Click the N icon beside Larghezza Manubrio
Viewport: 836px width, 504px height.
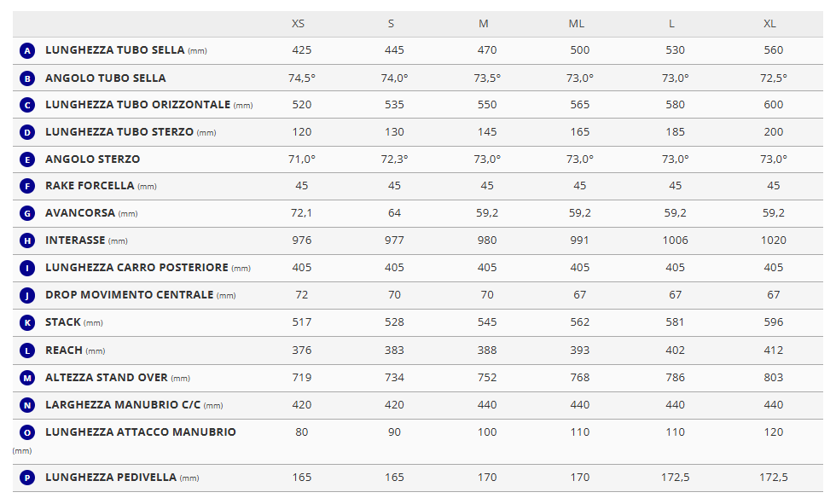[x=27, y=405]
